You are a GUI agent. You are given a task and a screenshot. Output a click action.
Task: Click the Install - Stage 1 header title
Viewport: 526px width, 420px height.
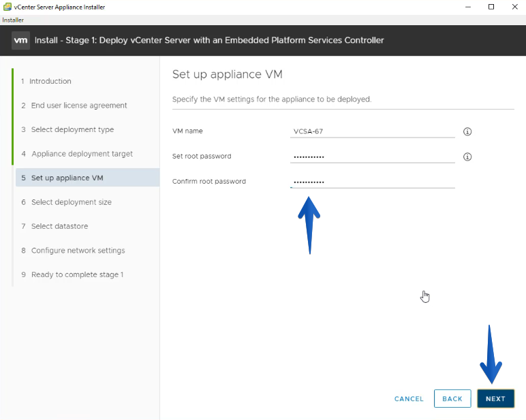(x=209, y=40)
